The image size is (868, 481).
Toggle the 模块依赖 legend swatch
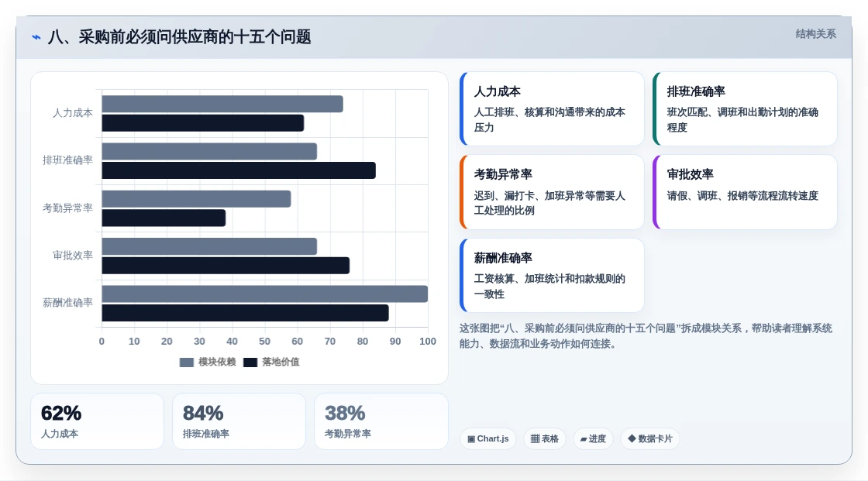click(187, 362)
